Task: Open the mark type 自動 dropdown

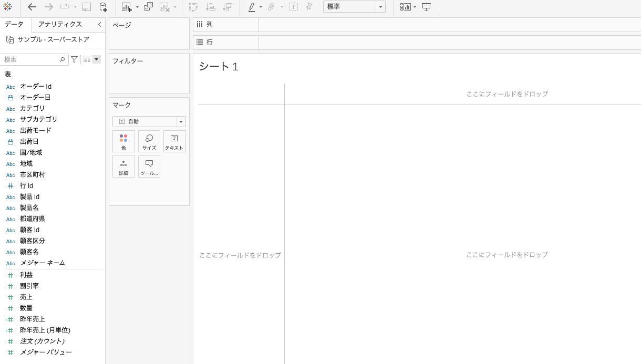Action: pyautogui.click(x=149, y=121)
